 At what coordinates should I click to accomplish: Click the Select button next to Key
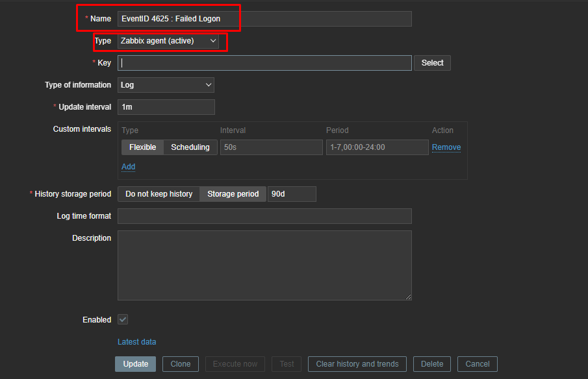click(432, 62)
